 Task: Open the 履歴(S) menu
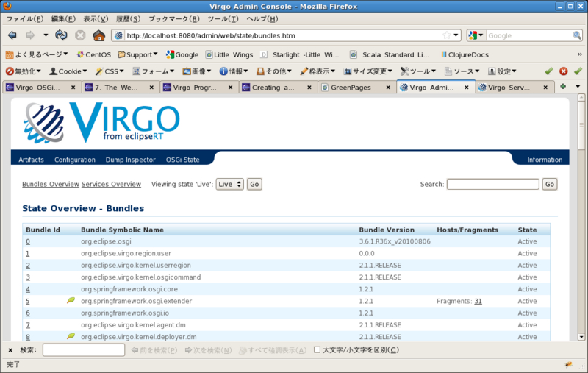128,19
